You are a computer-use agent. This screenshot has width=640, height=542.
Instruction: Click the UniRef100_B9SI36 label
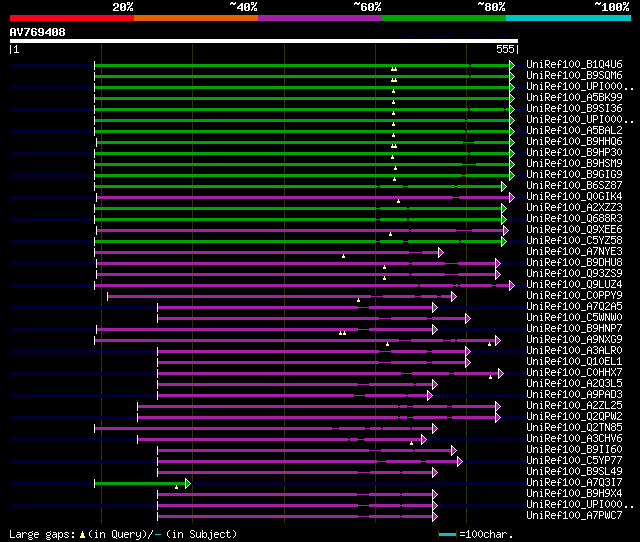(x=574, y=109)
